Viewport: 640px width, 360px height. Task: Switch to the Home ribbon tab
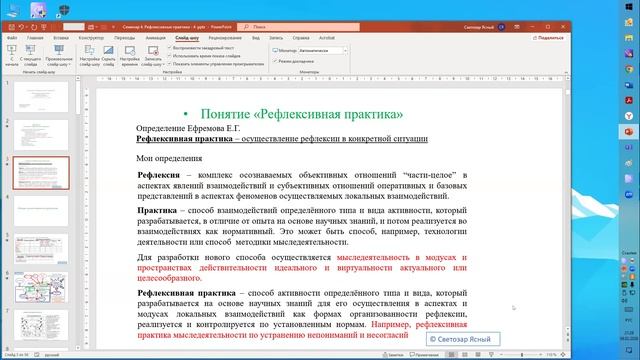tap(35, 38)
